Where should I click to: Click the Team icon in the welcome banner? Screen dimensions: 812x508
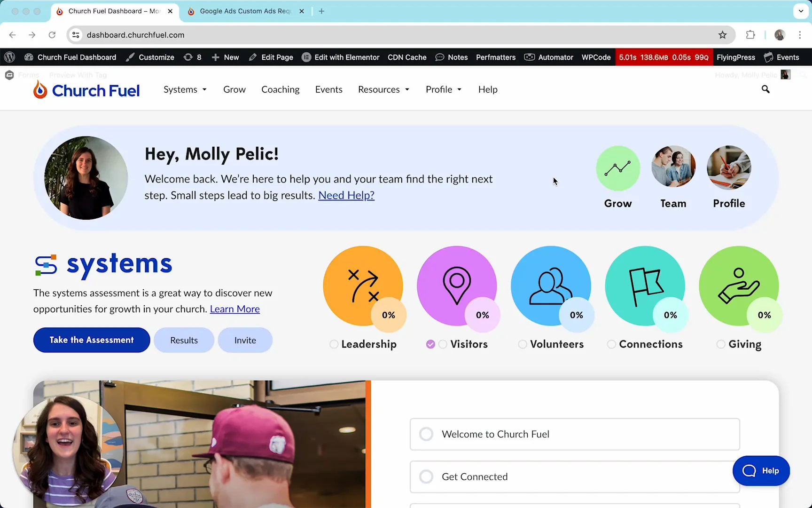(x=673, y=168)
